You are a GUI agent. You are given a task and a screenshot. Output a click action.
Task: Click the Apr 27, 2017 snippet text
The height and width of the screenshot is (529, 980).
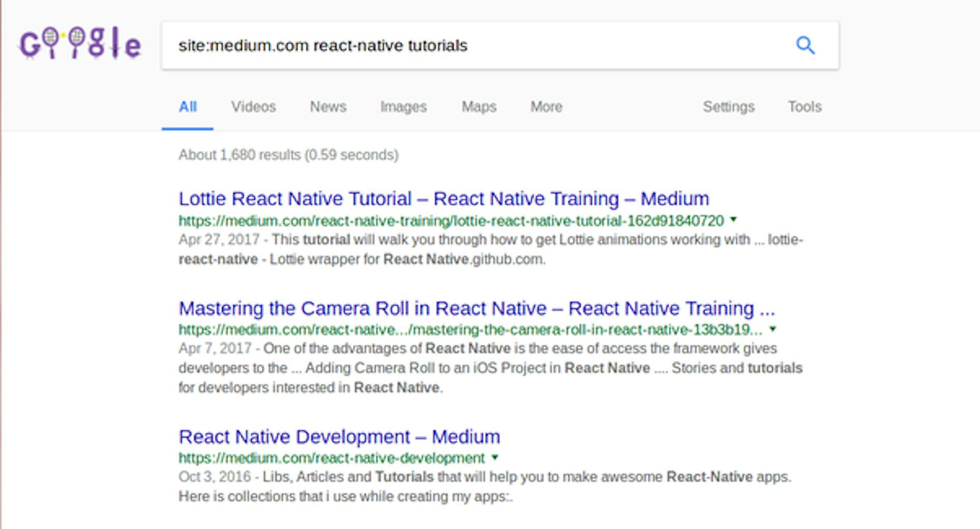click(x=491, y=249)
